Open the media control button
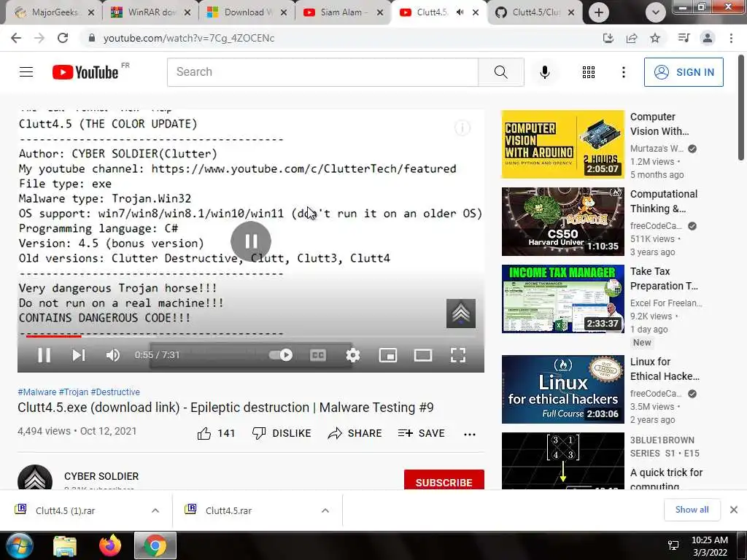The height and width of the screenshot is (560, 747). (684, 38)
